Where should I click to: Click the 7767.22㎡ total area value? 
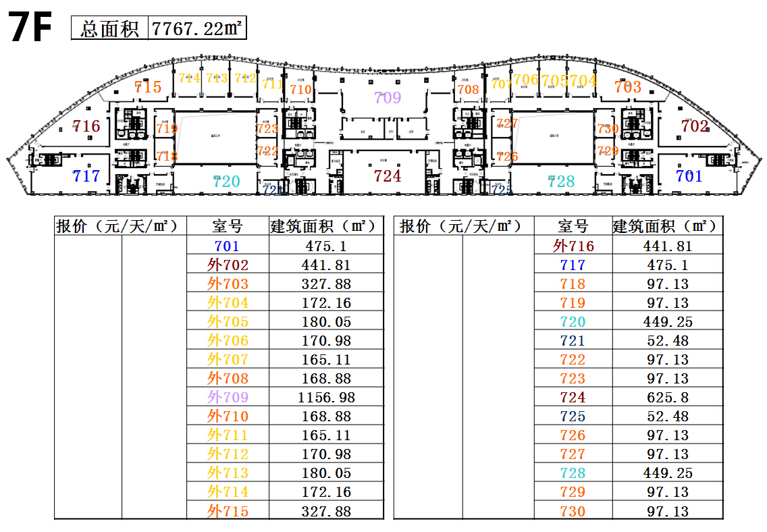197,29
